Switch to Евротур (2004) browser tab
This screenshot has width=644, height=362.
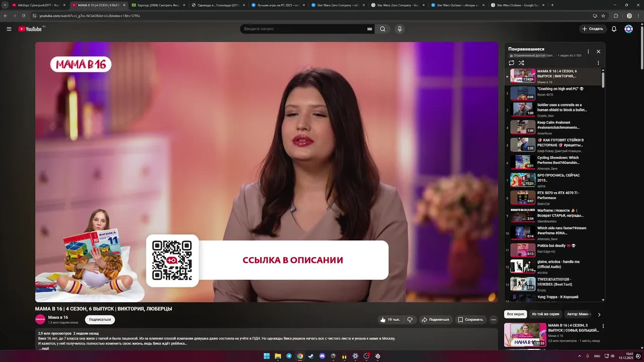click(157, 5)
